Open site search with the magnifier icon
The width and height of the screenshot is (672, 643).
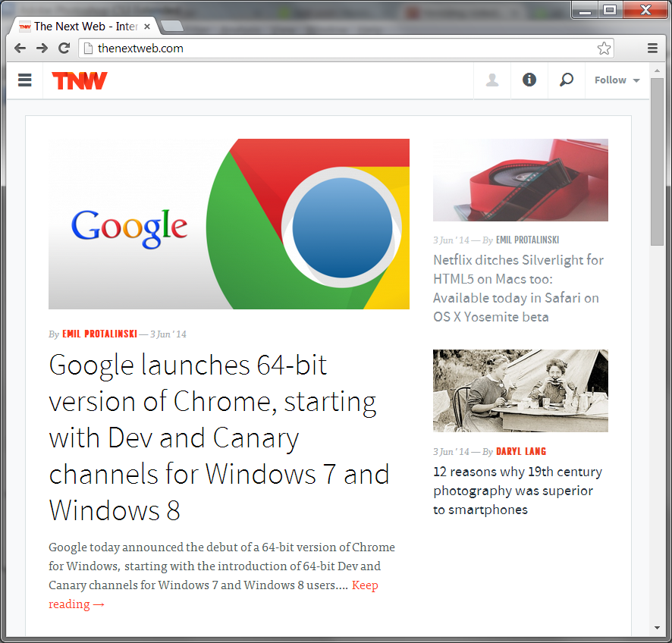coord(566,80)
